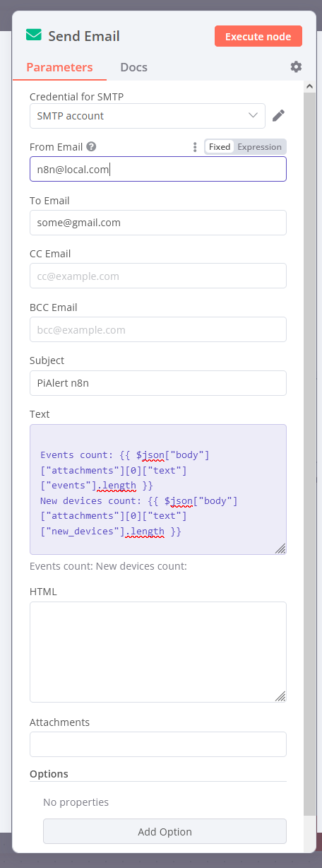The image size is (322, 868).
Task: Click the Execute node button
Action: 258,36
